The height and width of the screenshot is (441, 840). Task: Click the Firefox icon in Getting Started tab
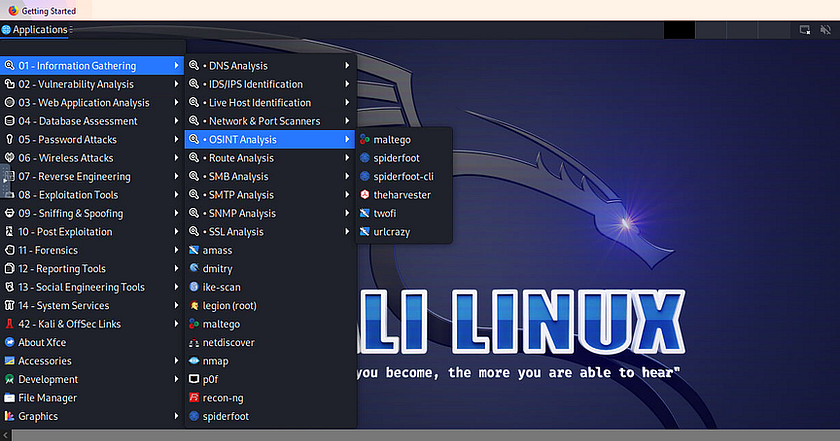(13, 10)
